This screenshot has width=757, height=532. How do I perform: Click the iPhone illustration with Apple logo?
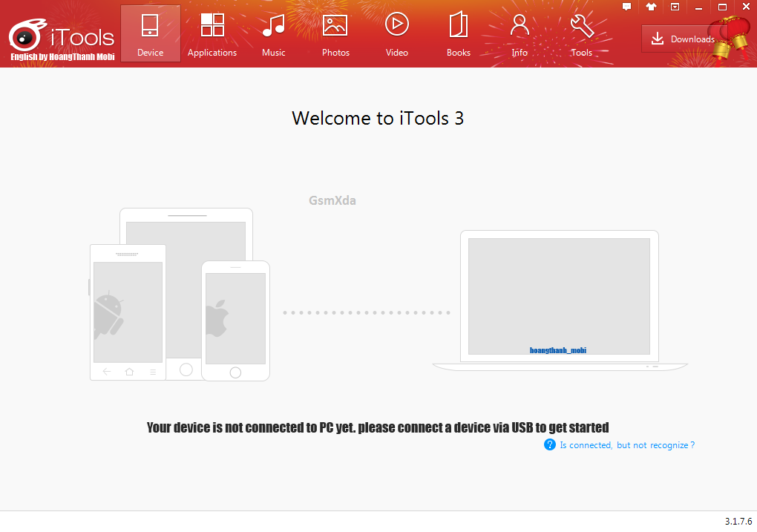coord(235,321)
